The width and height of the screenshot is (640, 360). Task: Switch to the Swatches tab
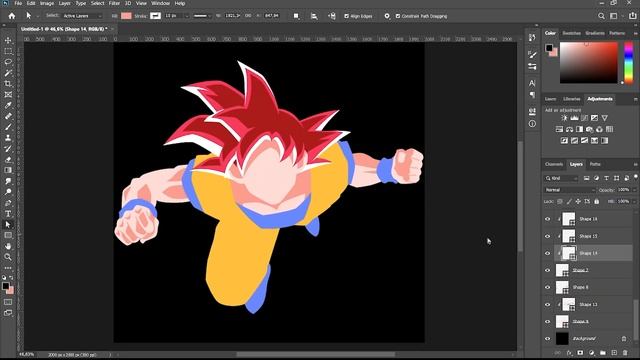tap(571, 33)
